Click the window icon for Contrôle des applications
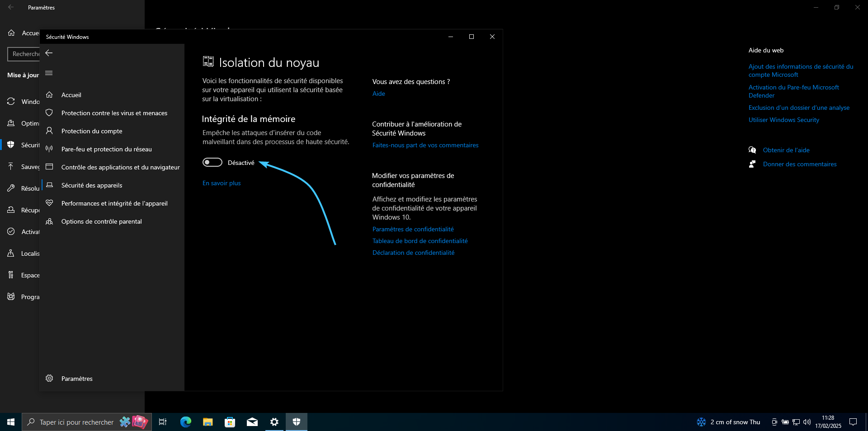The height and width of the screenshot is (431, 868). pos(50,167)
